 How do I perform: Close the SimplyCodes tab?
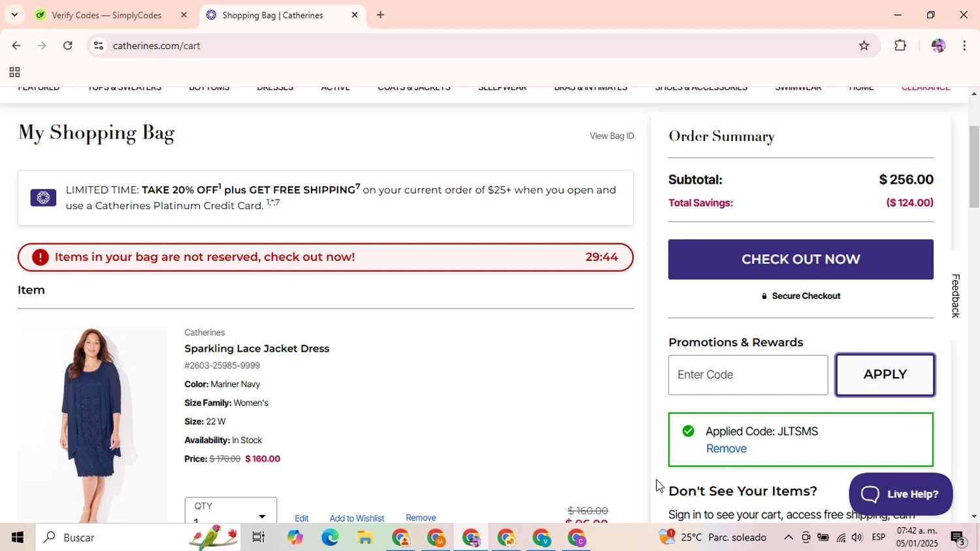click(184, 15)
